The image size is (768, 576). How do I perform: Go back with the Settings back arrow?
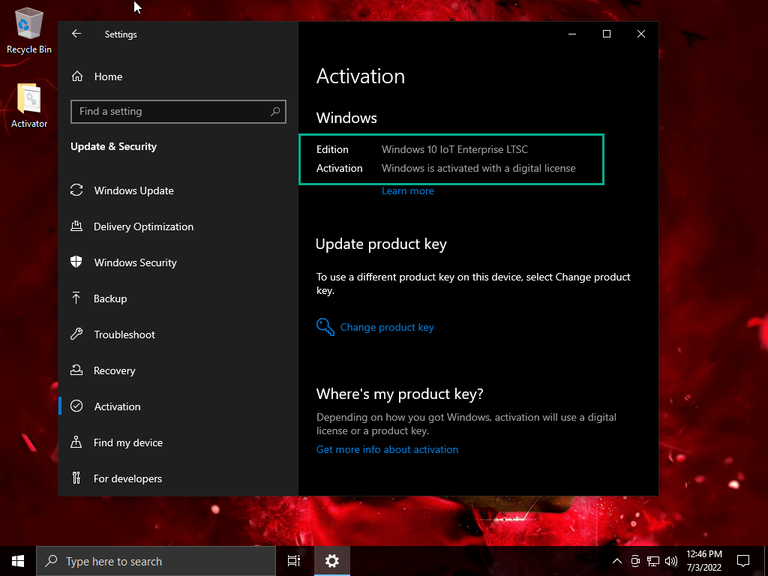(76, 34)
